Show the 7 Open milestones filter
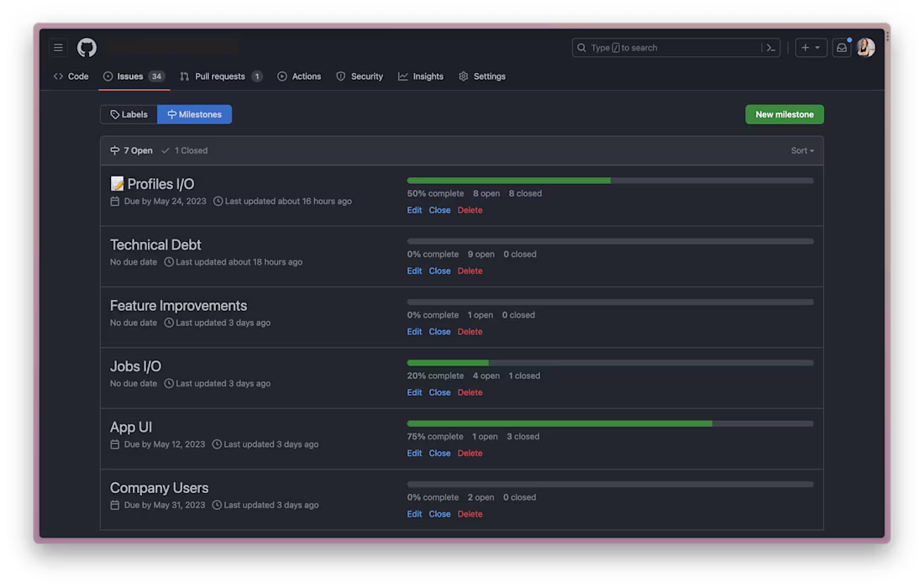 pyautogui.click(x=131, y=151)
